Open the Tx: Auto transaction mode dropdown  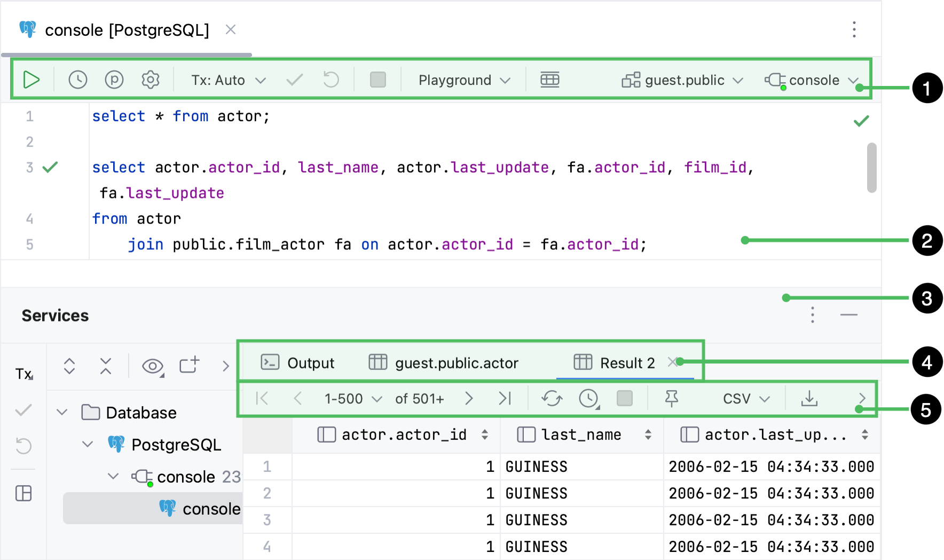click(x=226, y=80)
